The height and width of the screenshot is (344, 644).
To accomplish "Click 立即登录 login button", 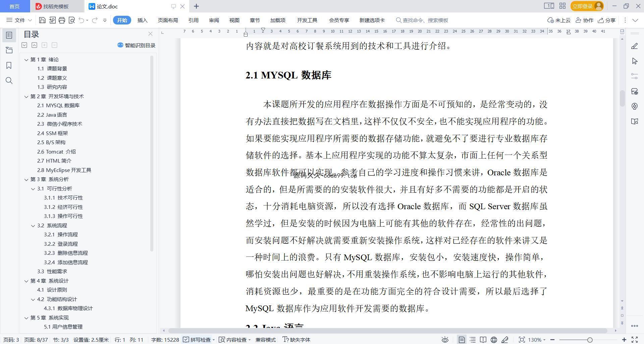I will [x=587, y=6].
